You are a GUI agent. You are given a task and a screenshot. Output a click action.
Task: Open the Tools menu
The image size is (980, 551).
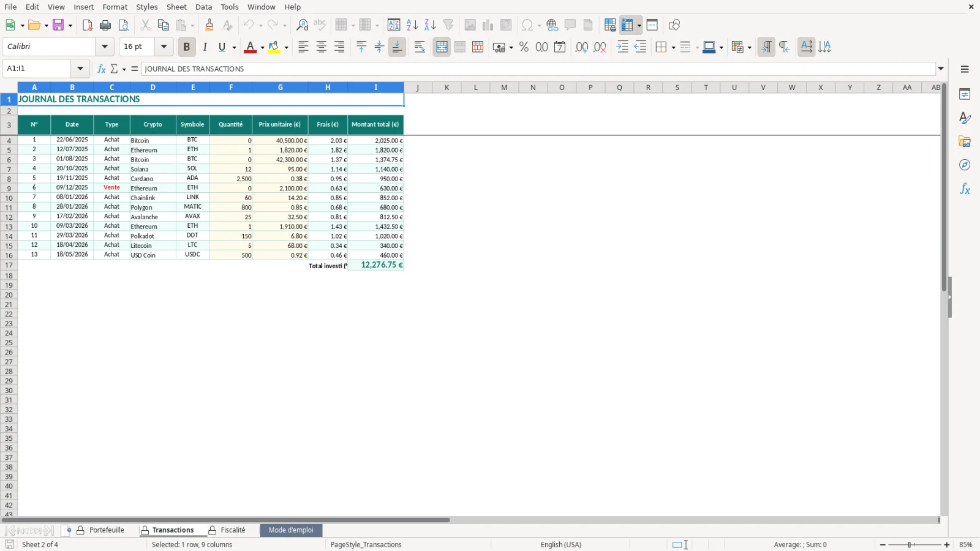[x=230, y=7]
